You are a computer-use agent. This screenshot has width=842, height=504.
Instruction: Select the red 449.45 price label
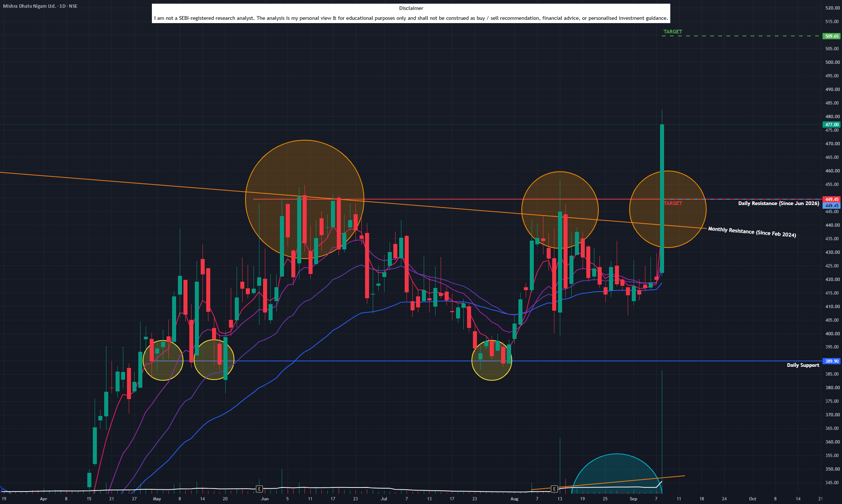click(832, 200)
